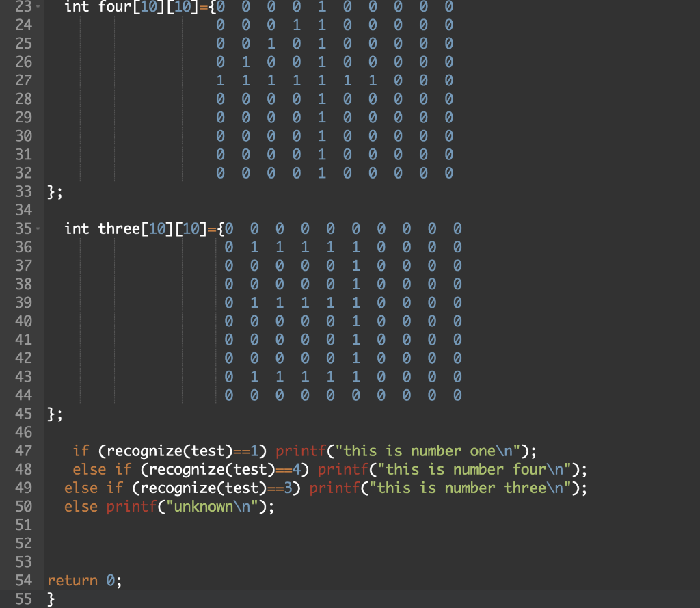Click the string "this is number four\n"
700x608 pixels.
pyautogui.click(x=474, y=470)
